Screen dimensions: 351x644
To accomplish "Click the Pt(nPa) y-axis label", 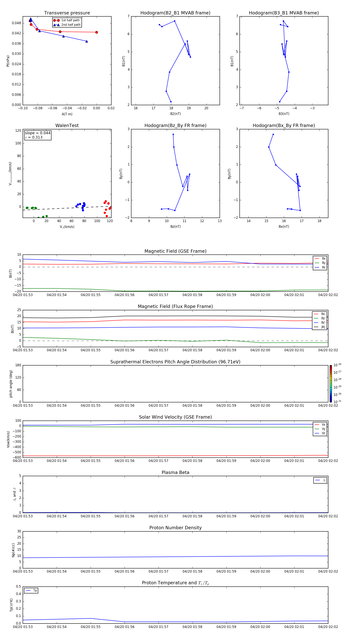I will (x=8, y=61).
